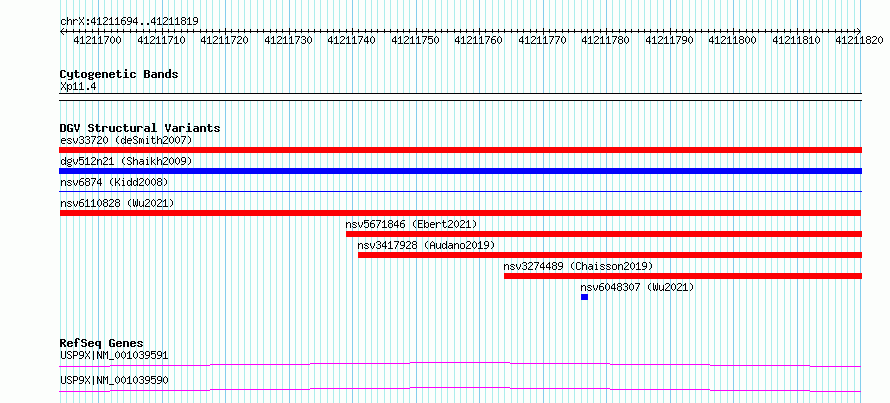Click the USP9X|NM_001039590 gene label
This screenshot has width=890, height=403.
click(x=114, y=380)
